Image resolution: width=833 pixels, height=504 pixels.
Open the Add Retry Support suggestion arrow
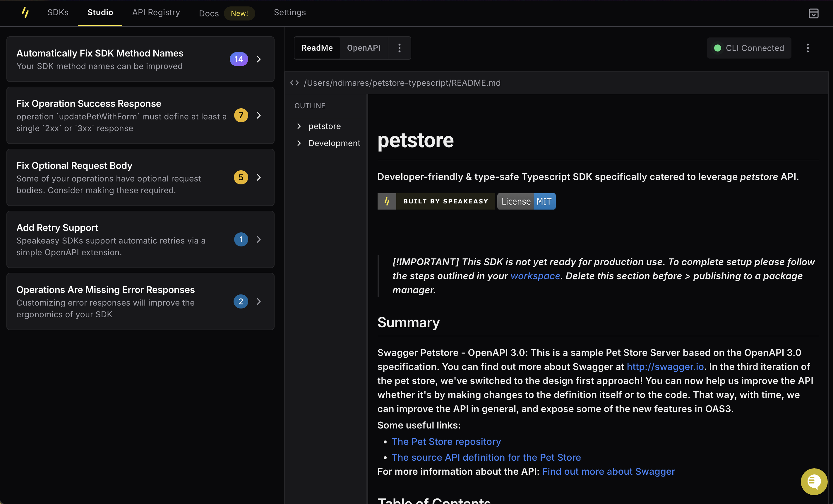pyautogui.click(x=259, y=239)
